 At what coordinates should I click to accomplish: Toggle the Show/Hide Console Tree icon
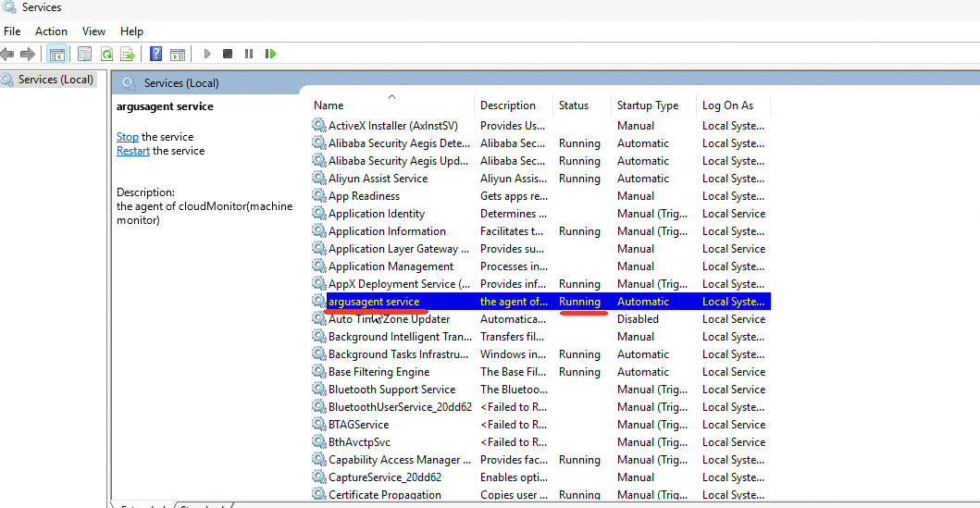click(56, 55)
